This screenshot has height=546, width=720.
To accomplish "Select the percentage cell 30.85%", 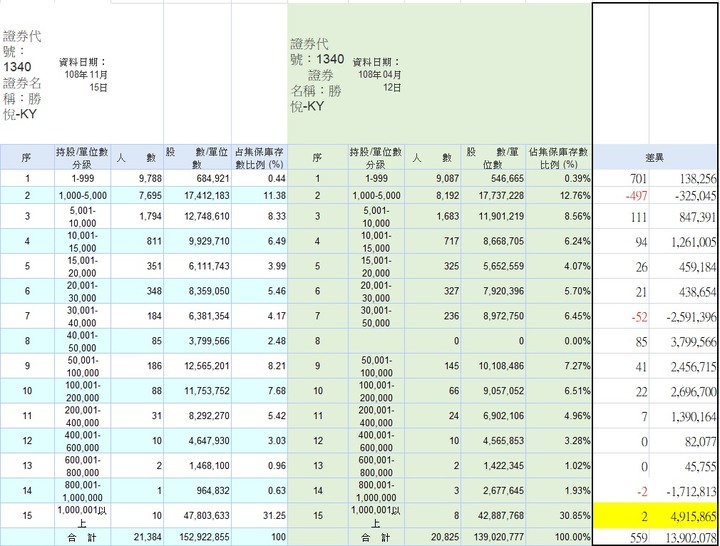I will pos(558,515).
